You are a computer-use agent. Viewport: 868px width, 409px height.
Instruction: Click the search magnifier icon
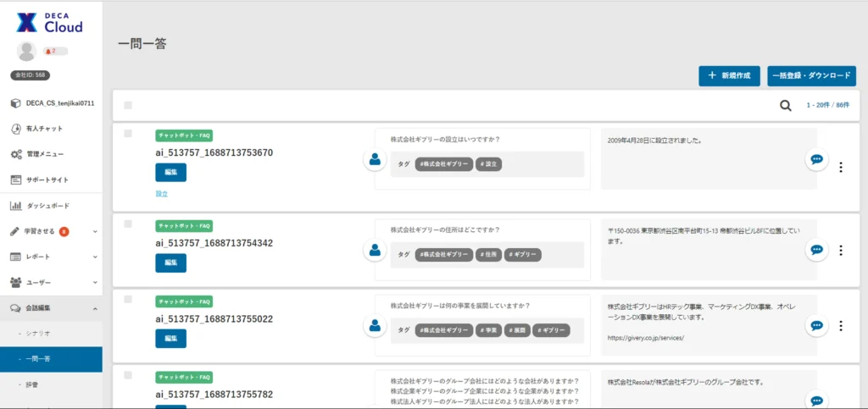(x=786, y=106)
